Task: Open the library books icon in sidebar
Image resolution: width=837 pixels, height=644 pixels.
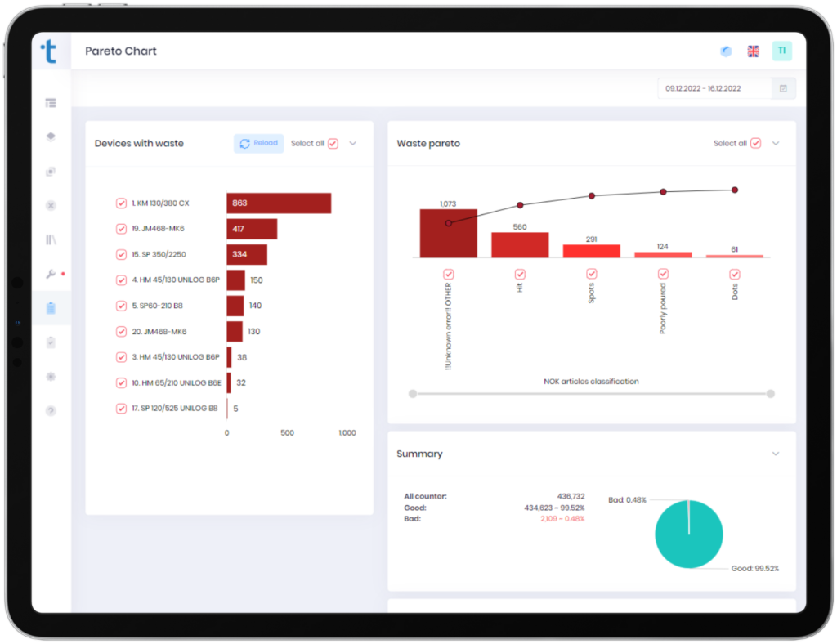Action: coord(51,239)
